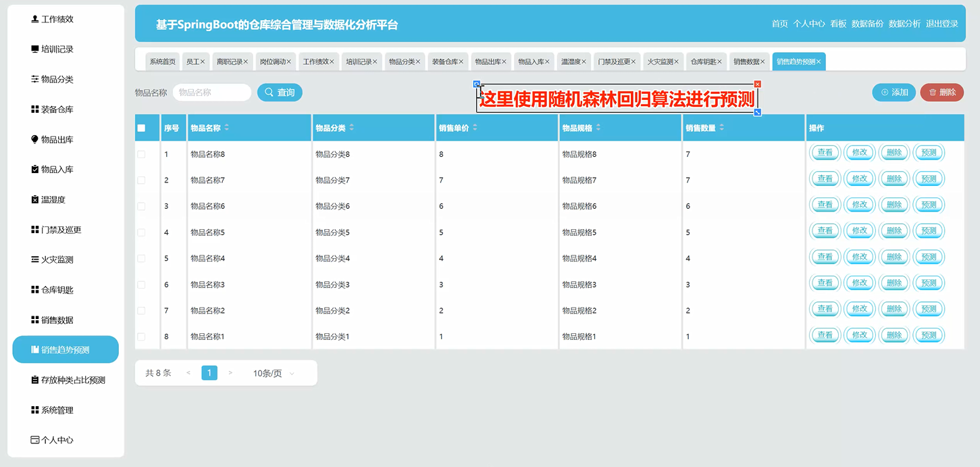Tick the select-all checkbox in table header
This screenshot has width=980, height=467.
point(141,128)
